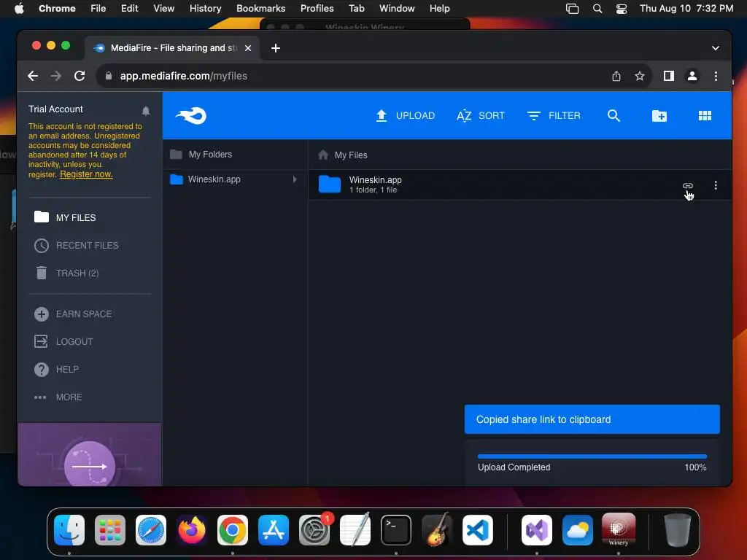Click the search magnifier in blue toolbar
The height and width of the screenshot is (560, 747).
point(614,116)
